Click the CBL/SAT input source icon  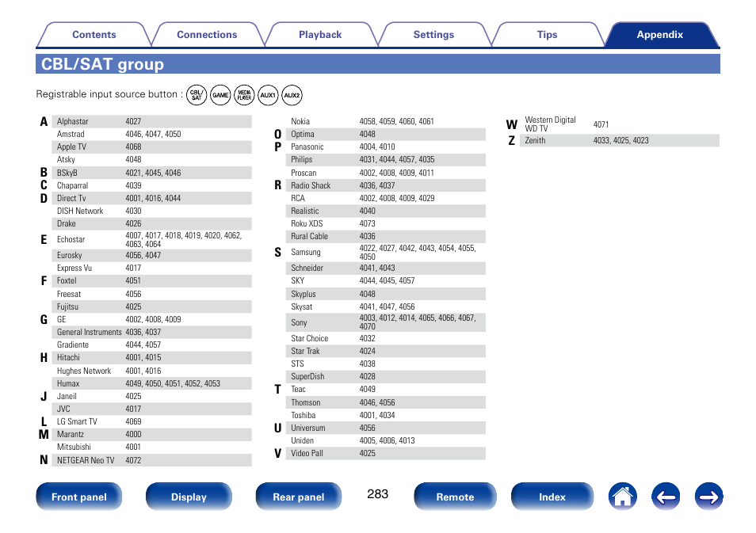(x=197, y=95)
